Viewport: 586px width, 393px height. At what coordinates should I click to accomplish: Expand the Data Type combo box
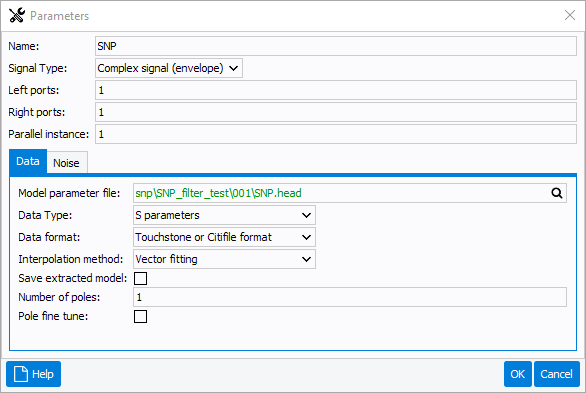224,215
